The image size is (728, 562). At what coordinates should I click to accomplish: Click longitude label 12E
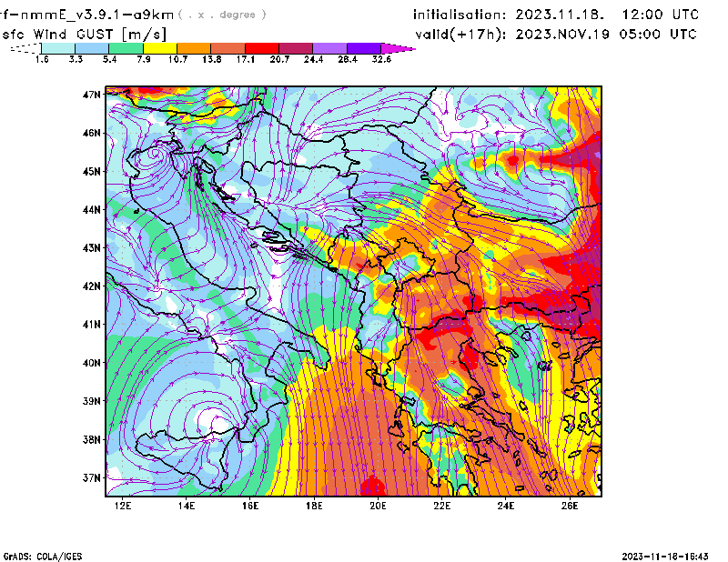pos(123,506)
